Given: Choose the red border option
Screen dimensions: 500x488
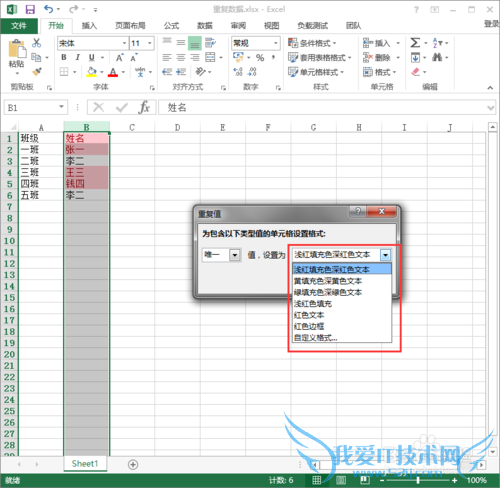Looking at the screenshot, I should [x=342, y=326].
